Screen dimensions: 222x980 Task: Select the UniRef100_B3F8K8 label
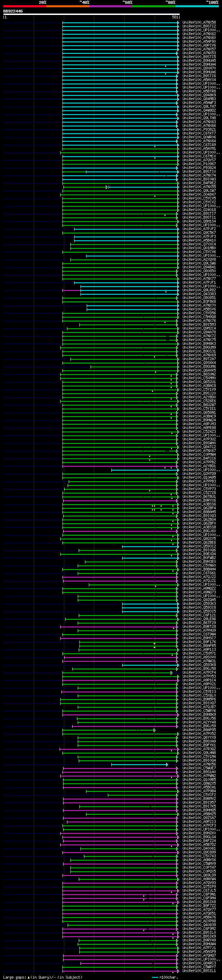pyautogui.click(x=199, y=302)
